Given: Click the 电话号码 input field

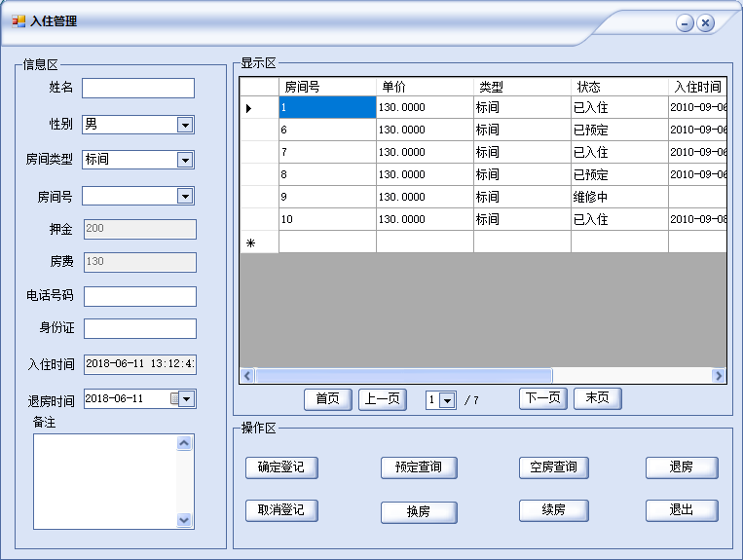Looking at the screenshot, I should 140,296.
